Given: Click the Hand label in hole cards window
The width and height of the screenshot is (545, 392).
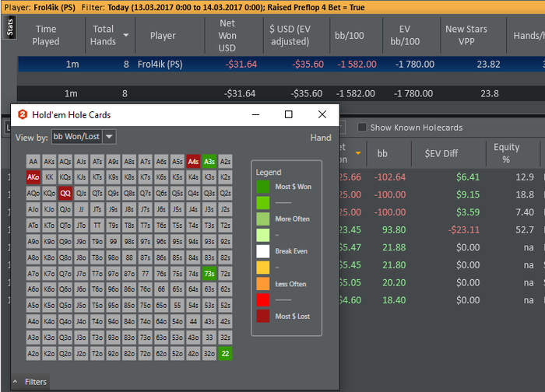Looking at the screenshot, I should (x=321, y=138).
